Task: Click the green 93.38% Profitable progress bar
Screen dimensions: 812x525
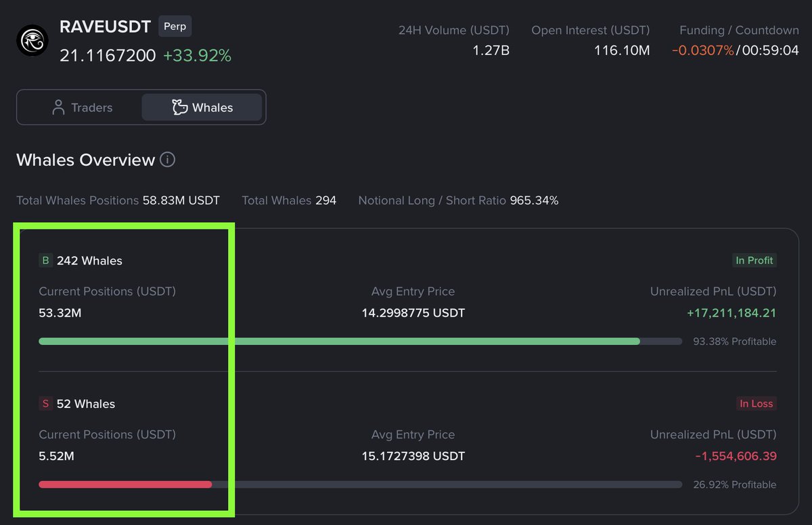Action: click(338, 341)
